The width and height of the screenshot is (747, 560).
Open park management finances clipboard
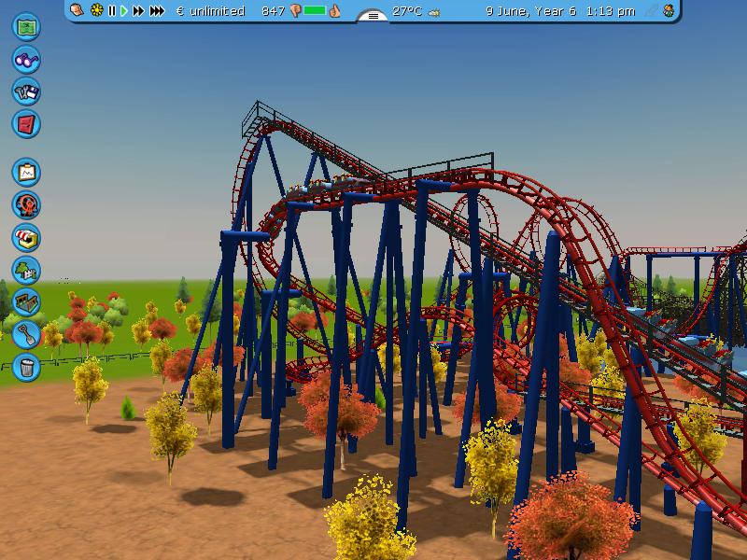(26, 172)
